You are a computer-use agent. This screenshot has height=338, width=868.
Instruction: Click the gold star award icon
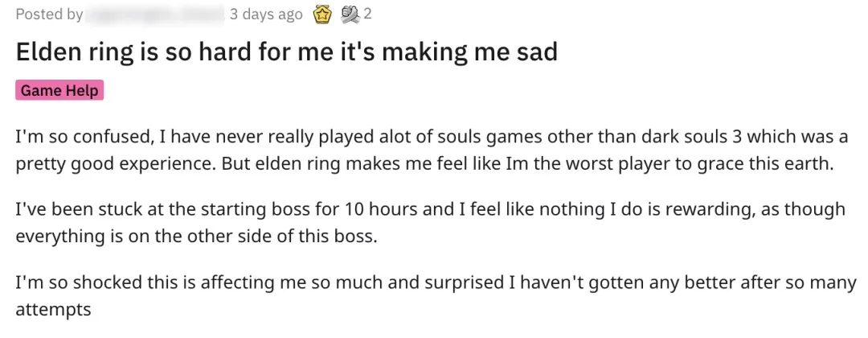pyautogui.click(x=321, y=14)
